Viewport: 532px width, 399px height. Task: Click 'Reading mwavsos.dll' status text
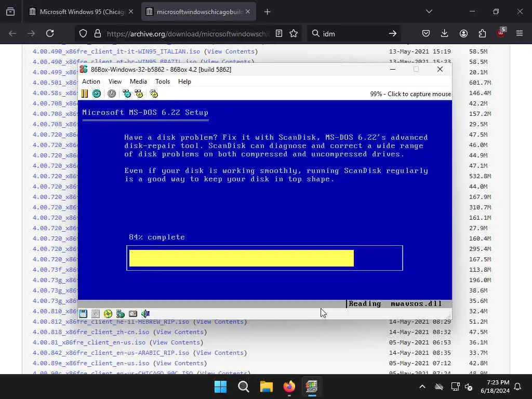point(395,303)
